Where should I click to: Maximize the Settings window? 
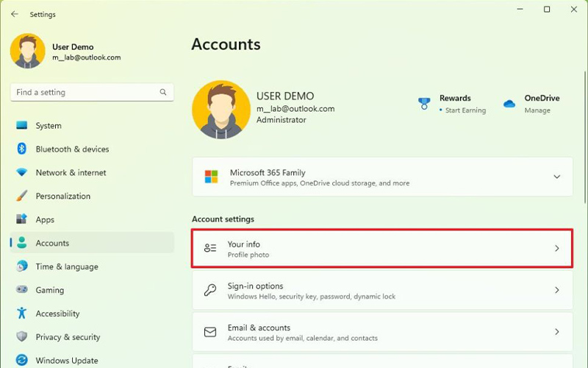[547, 10]
